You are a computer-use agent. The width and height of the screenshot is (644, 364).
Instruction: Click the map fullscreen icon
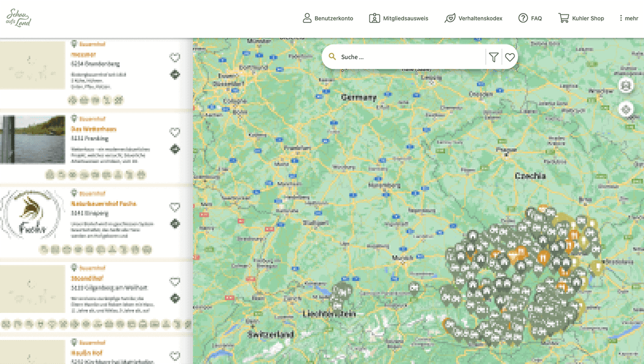626,85
